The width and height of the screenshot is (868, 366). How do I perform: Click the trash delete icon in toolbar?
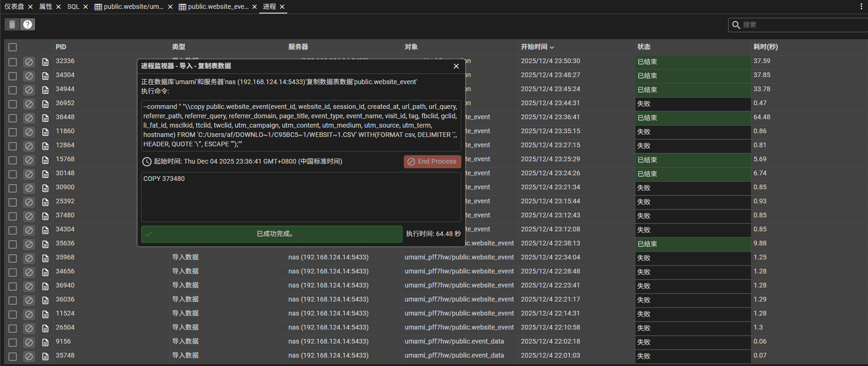pos(12,24)
